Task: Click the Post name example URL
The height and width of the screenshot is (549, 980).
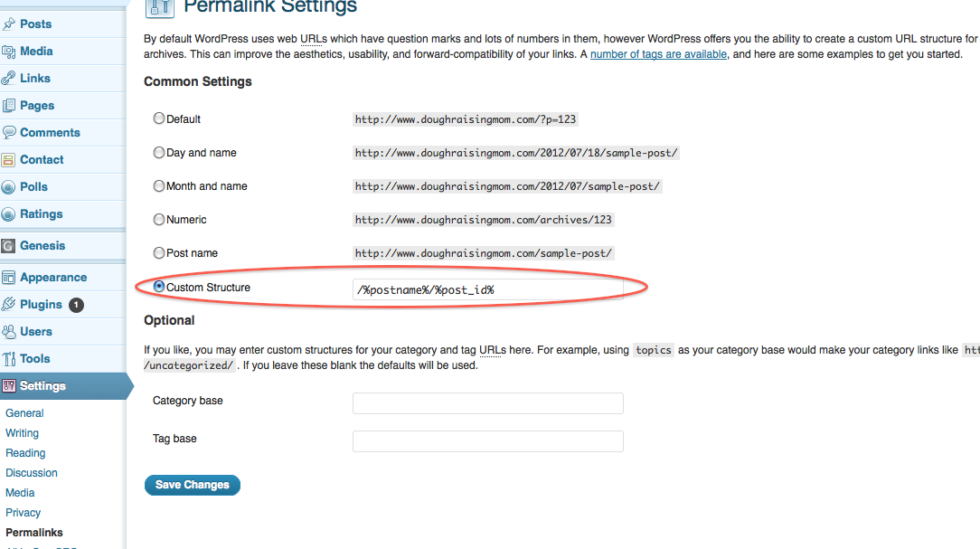Action: point(484,253)
